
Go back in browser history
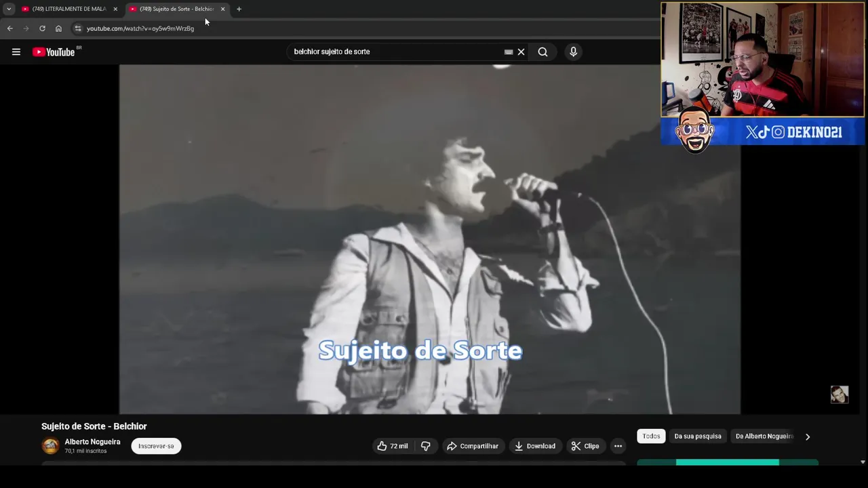coord(9,28)
